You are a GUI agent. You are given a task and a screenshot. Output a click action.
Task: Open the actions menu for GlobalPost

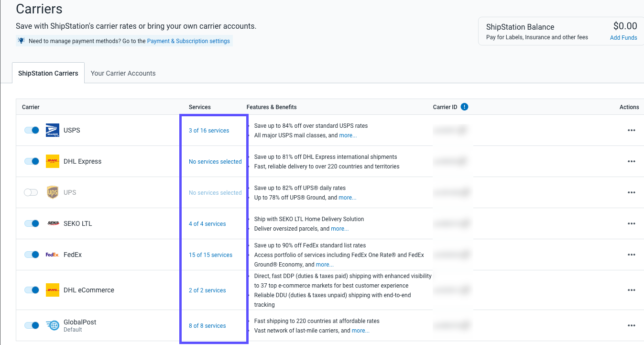pyautogui.click(x=632, y=325)
